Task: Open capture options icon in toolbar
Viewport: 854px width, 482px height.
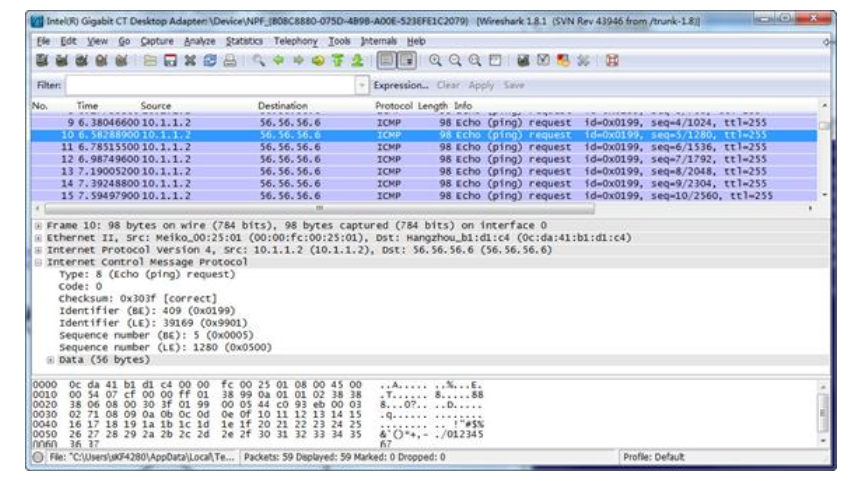Action: (62, 60)
